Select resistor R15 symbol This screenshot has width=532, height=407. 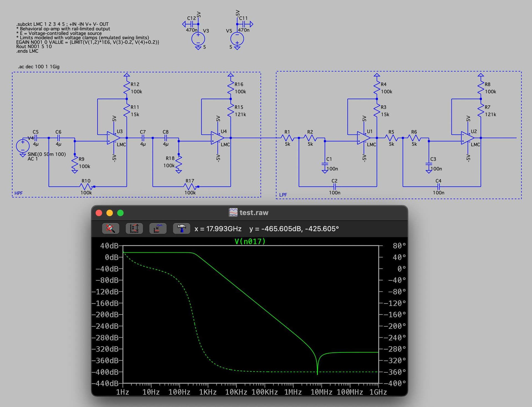231,110
